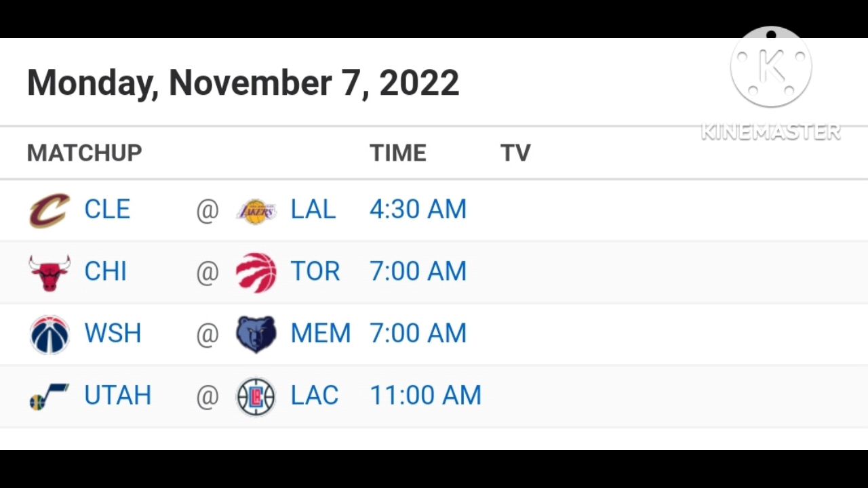This screenshot has width=868, height=488.
Task: Open the LAC team link
Action: (314, 396)
